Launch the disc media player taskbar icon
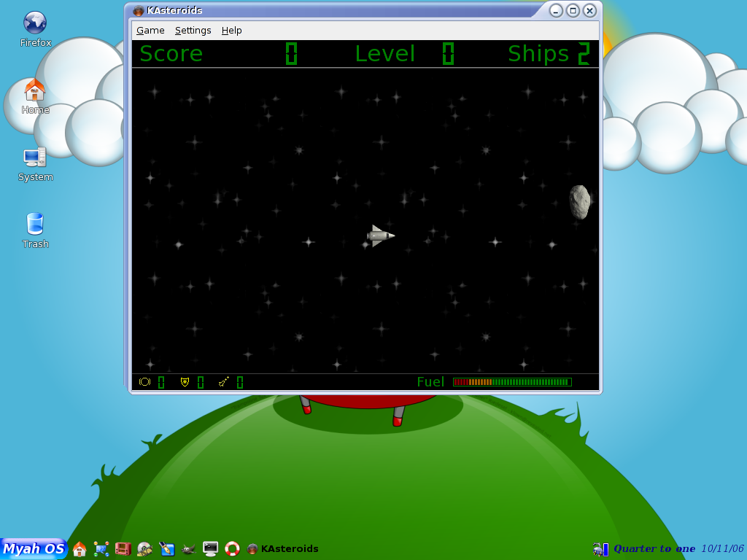 [144, 549]
